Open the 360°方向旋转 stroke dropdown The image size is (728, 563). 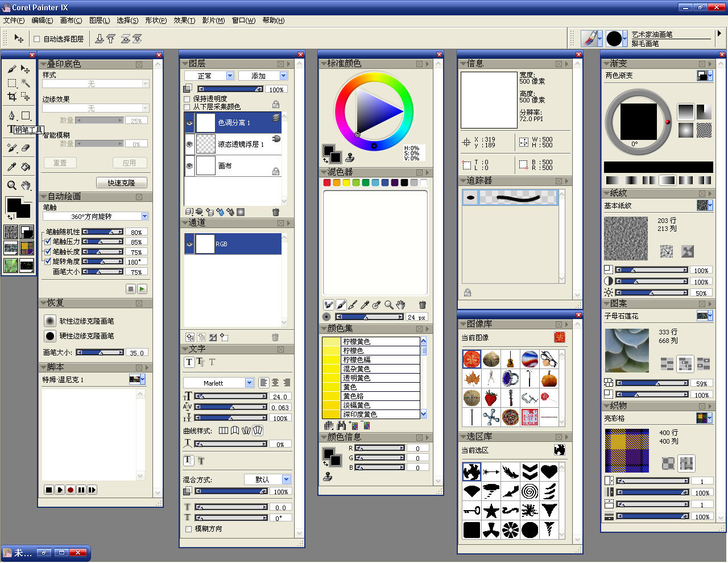144,216
